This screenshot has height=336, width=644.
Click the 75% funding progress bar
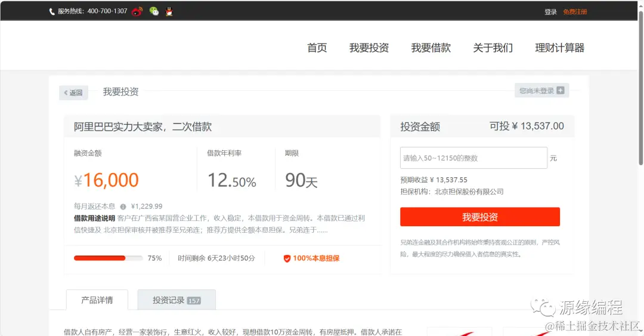click(108, 258)
